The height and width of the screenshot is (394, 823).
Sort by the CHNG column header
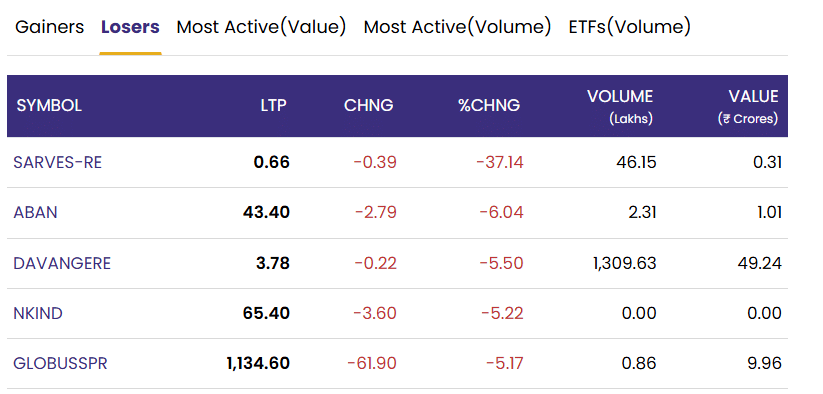coord(368,105)
